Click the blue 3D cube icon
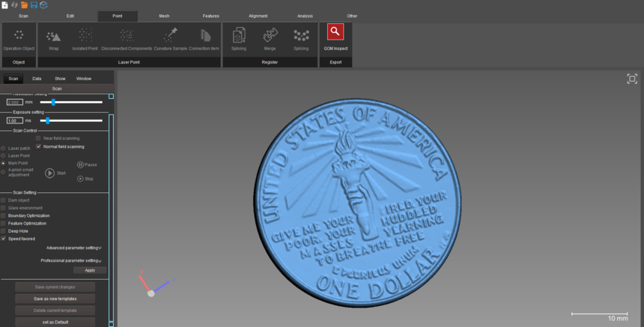 [43, 5]
